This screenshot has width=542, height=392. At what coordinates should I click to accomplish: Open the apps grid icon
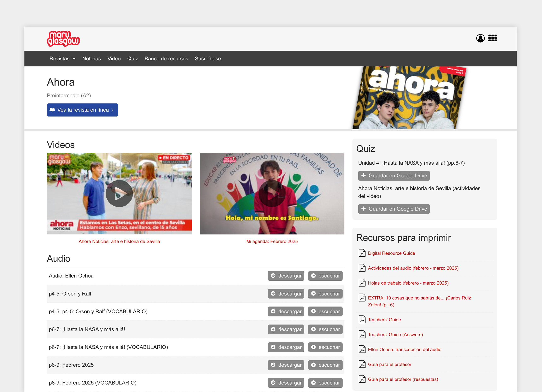coord(492,38)
